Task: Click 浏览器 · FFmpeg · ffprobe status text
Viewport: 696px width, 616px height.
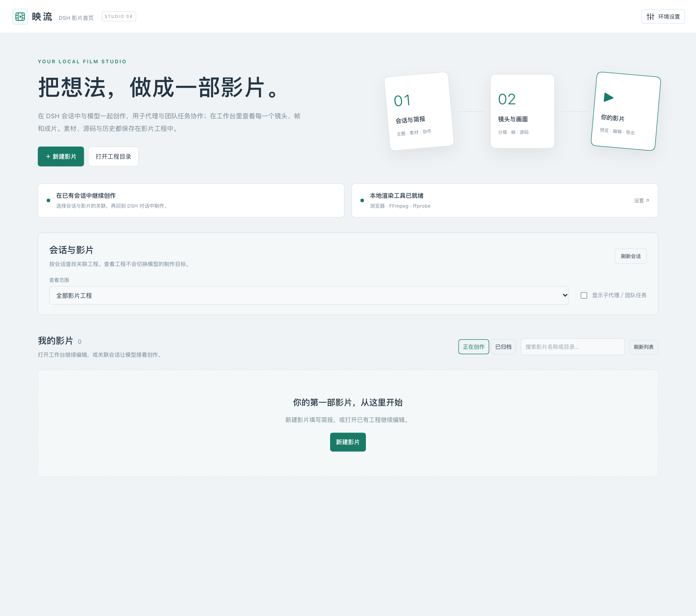Action: tap(400, 206)
